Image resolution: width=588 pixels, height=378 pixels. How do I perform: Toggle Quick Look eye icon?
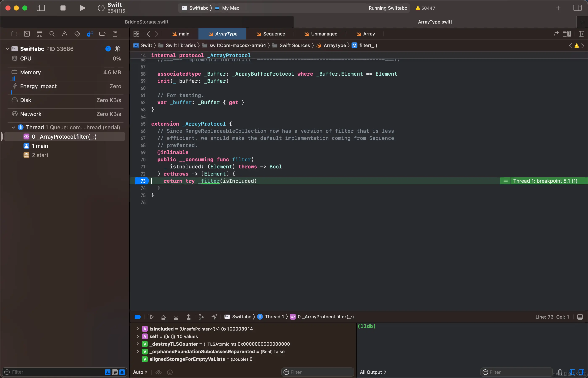click(x=159, y=372)
